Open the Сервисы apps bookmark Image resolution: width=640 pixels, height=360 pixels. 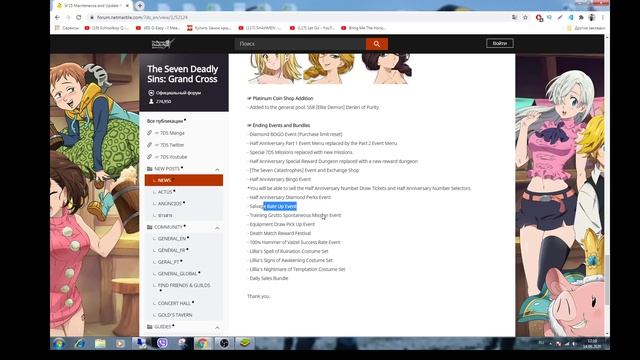[x=67, y=28]
